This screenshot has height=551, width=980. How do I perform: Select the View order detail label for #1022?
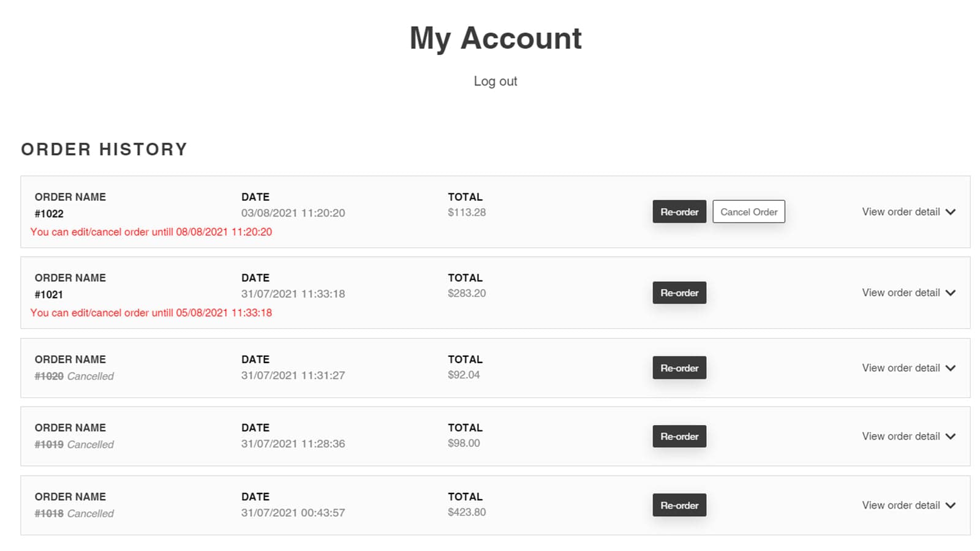(x=900, y=212)
